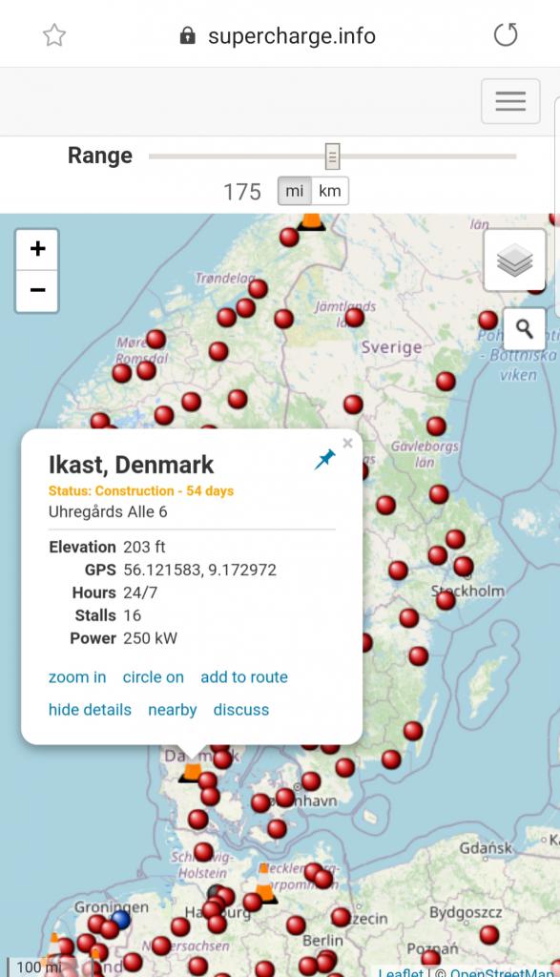Bookmark page with the star icon

[x=54, y=35]
